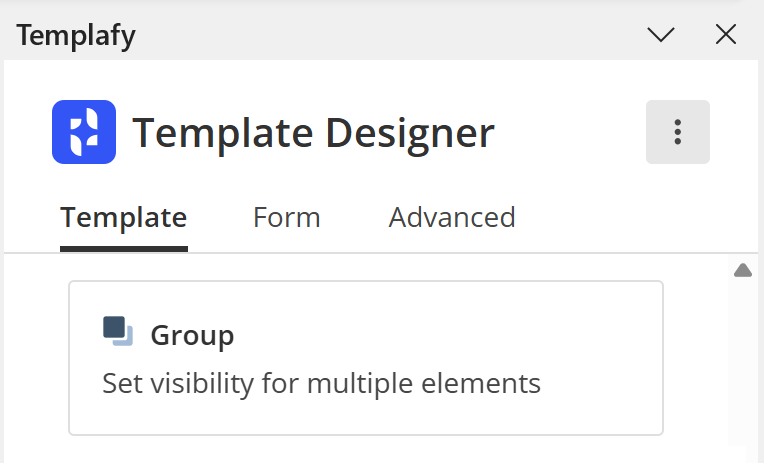Click the Group stacked squares icon
The height and width of the screenshot is (463, 764).
[x=118, y=331]
